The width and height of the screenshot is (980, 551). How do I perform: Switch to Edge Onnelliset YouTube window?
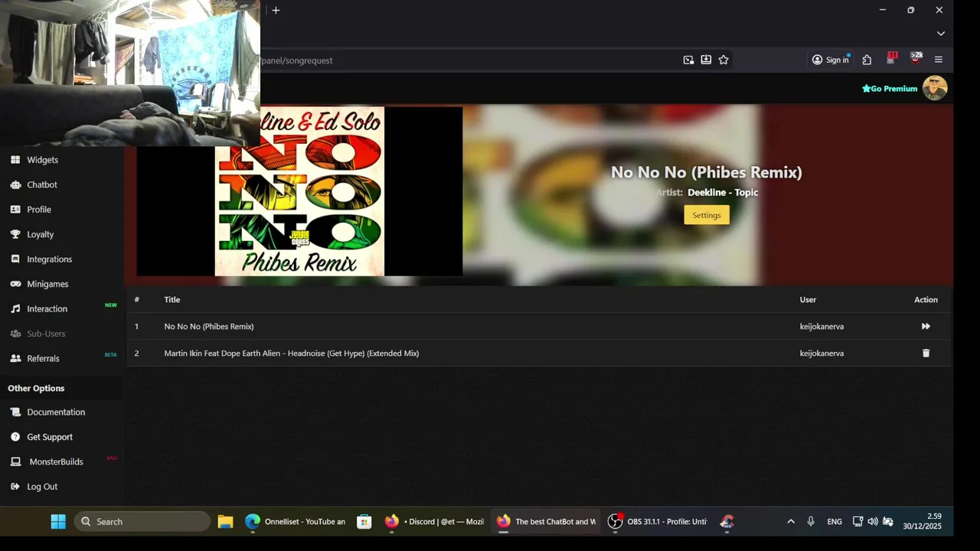point(295,521)
